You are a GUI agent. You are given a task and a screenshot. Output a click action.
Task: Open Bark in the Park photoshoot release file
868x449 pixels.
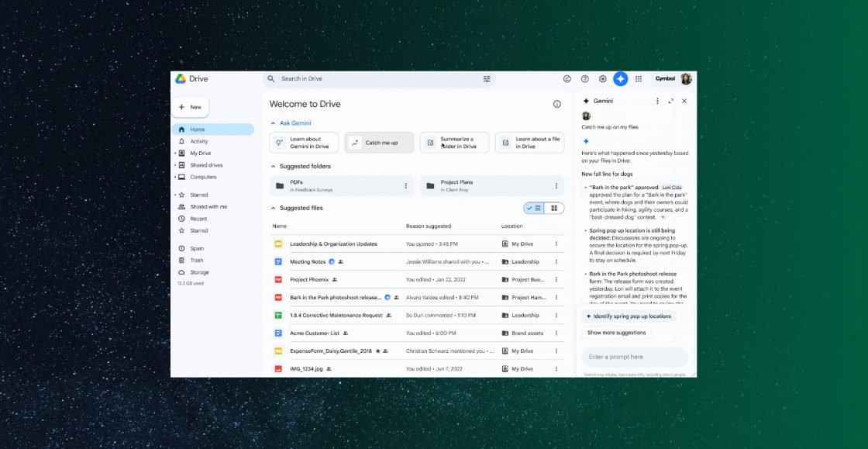click(336, 297)
